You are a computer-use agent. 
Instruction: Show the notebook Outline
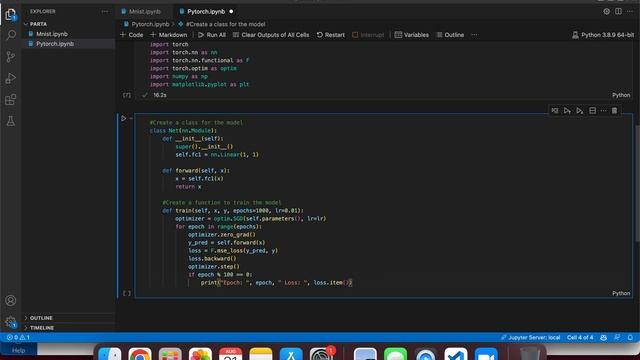coord(450,35)
